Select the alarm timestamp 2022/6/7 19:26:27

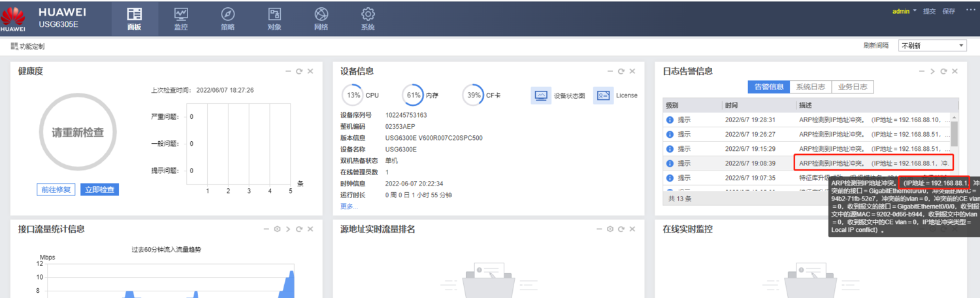point(750,135)
